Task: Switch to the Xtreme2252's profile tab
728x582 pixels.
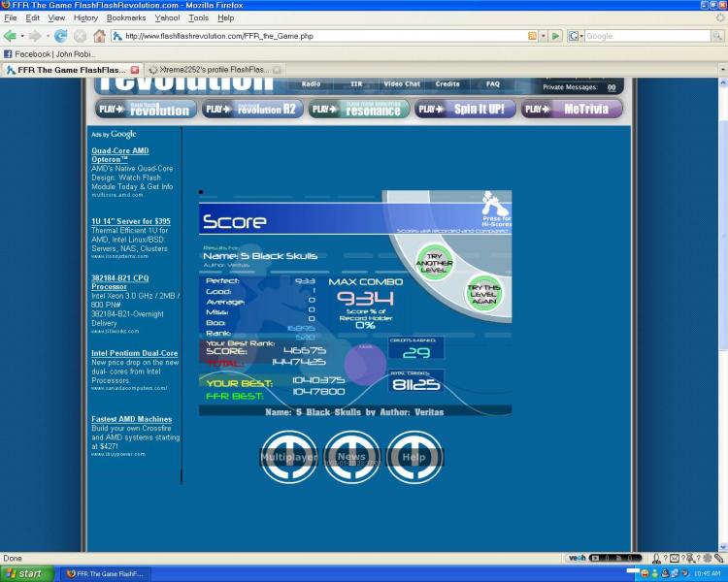Action: click(214, 70)
